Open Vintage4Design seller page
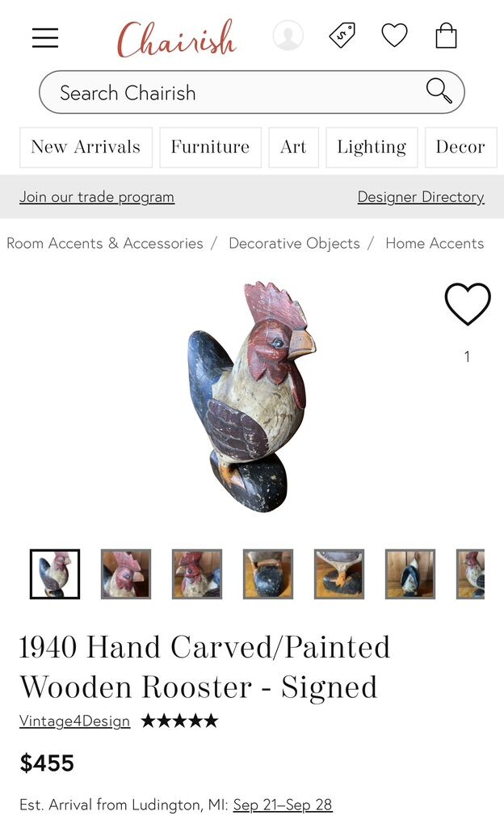Image resolution: width=504 pixels, height=824 pixels. 74,721
